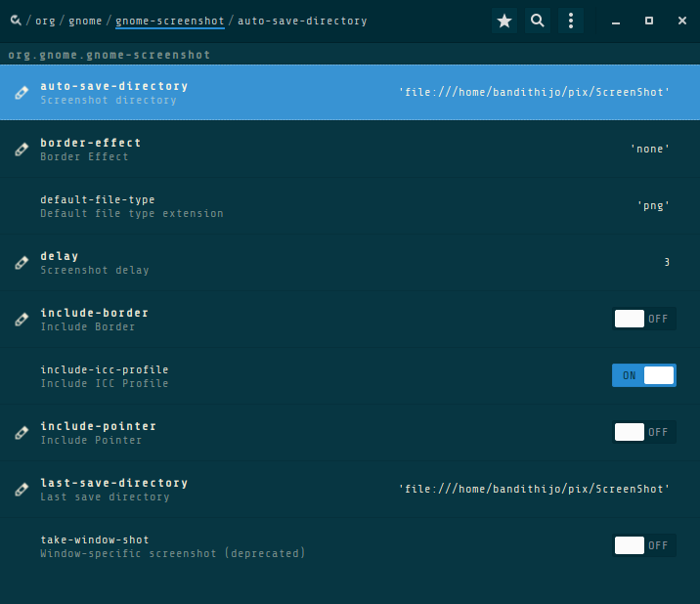Viewport: 700px width, 604px height.
Task: Select auto-save-directory in the path bar
Action: click(302, 21)
